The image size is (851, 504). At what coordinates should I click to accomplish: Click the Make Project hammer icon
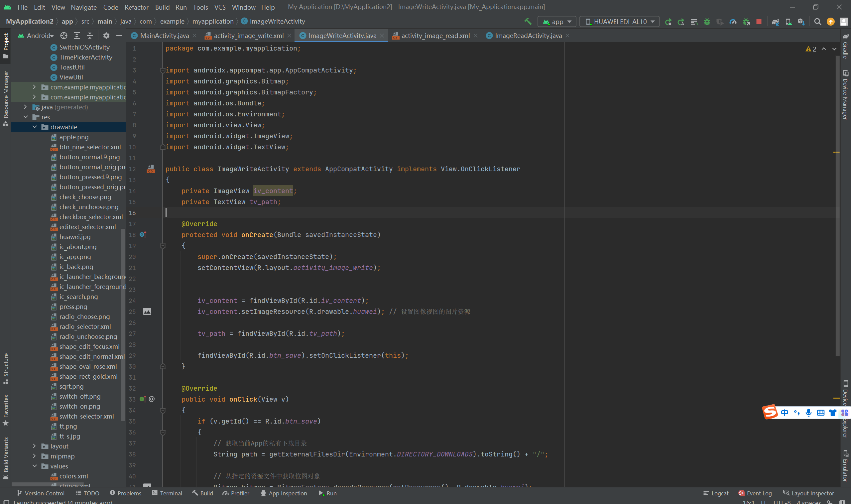[528, 21]
